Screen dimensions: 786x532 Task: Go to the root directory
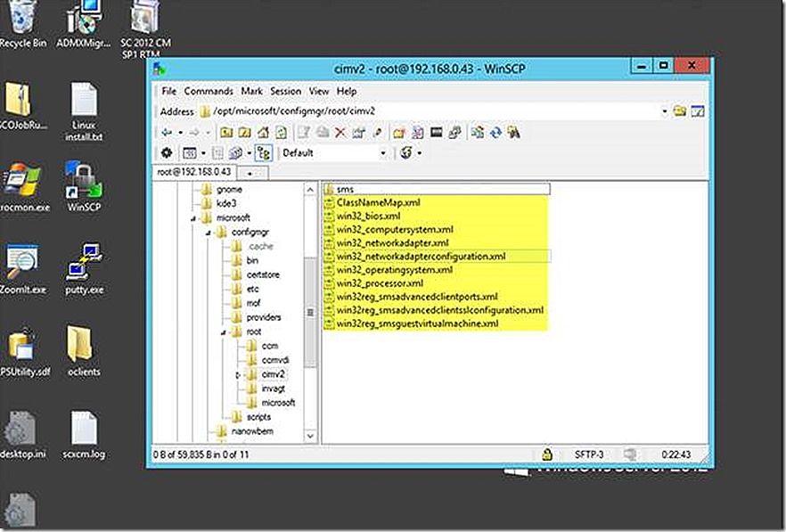[x=244, y=133]
